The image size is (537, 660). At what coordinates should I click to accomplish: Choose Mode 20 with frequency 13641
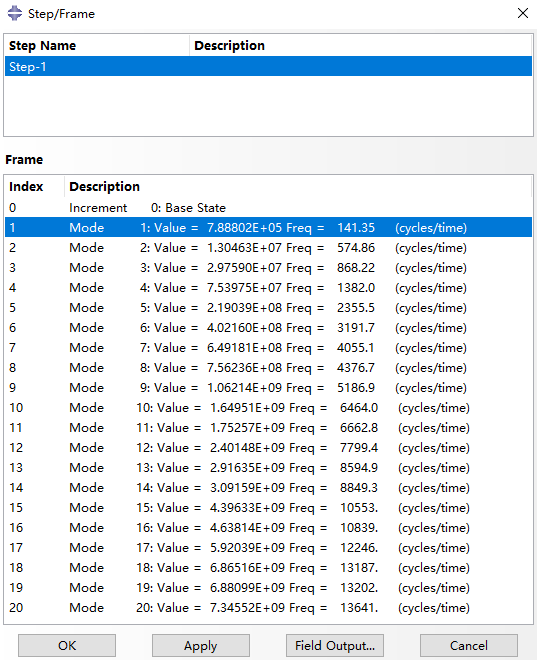268,607
